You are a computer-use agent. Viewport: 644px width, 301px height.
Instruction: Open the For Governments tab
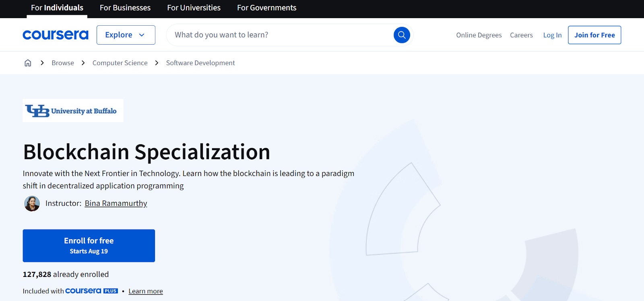267,8
